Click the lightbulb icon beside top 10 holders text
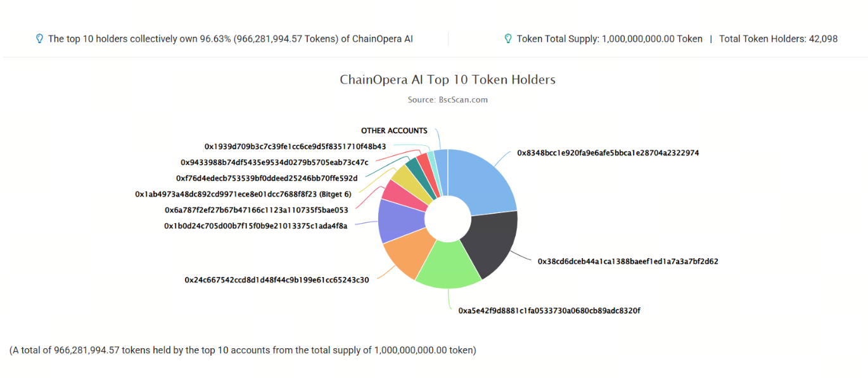The image size is (868, 378). click(x=39, y=39)
